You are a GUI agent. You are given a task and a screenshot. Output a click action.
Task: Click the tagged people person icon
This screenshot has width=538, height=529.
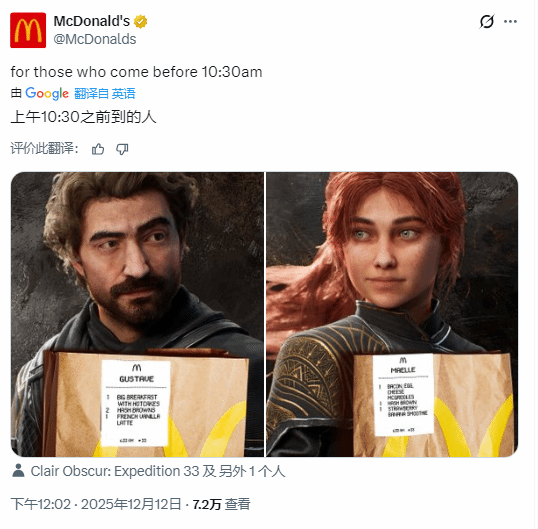click(18, 471)
